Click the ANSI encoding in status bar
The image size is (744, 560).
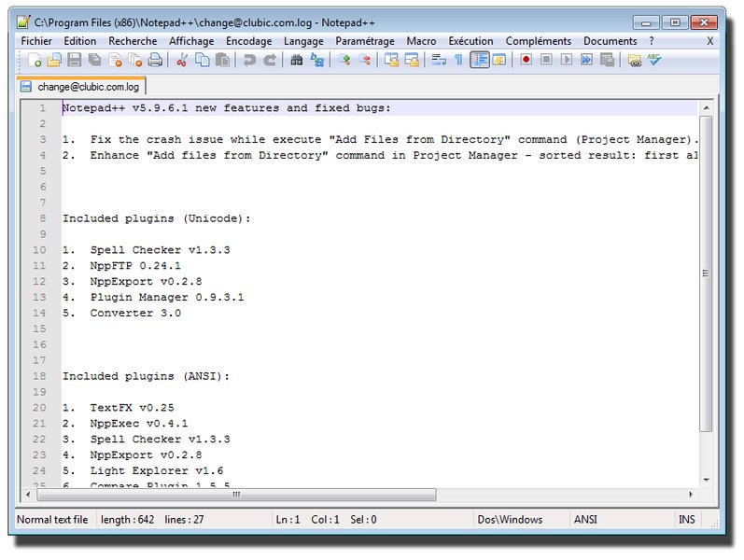(585, 520)
